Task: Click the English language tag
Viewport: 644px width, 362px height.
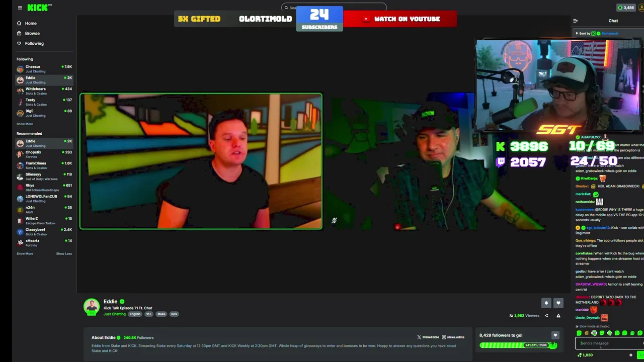Action: click(x=135, y=314)
